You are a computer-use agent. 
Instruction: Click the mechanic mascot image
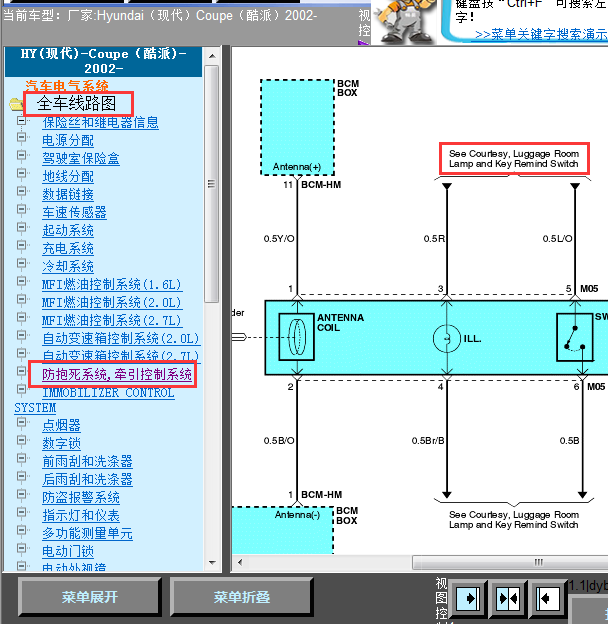pyautogui.click(x=403, y=21)
